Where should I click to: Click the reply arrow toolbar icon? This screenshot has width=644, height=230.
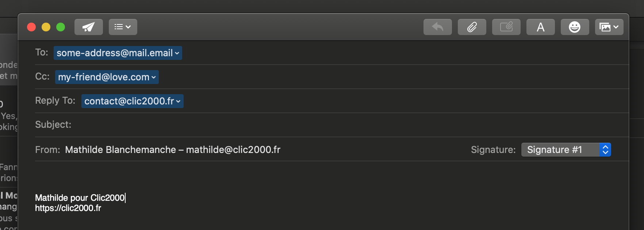[437, 27]
